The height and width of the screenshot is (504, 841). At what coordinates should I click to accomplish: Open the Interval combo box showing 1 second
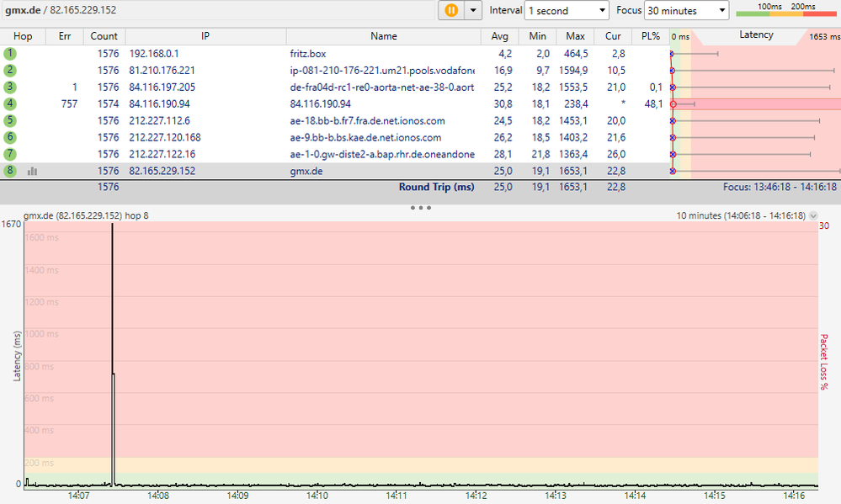point(567,10)
